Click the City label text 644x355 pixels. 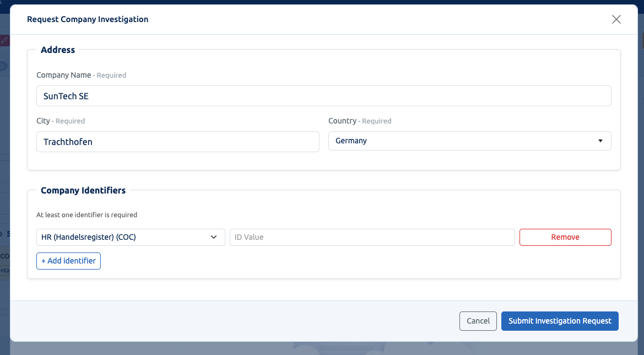pyautogui.click(x=43, y=121)
